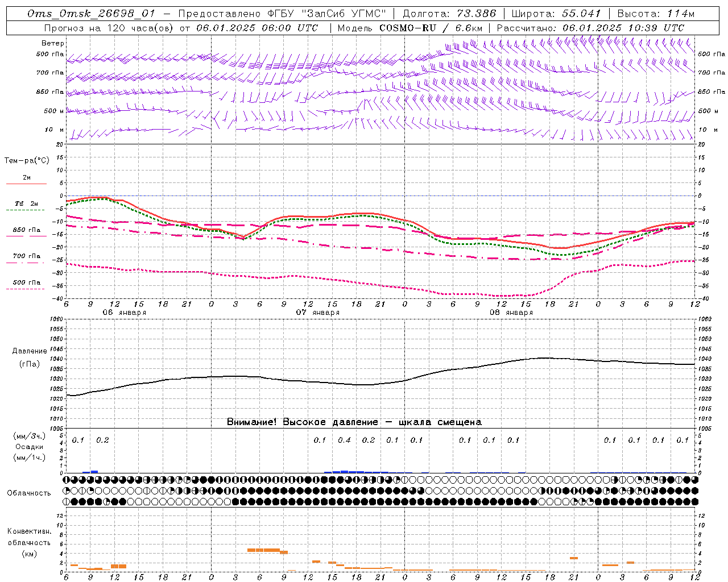Click the 700 гПа temperature legend entry
The image size is (728, 582).
(27, 256)
